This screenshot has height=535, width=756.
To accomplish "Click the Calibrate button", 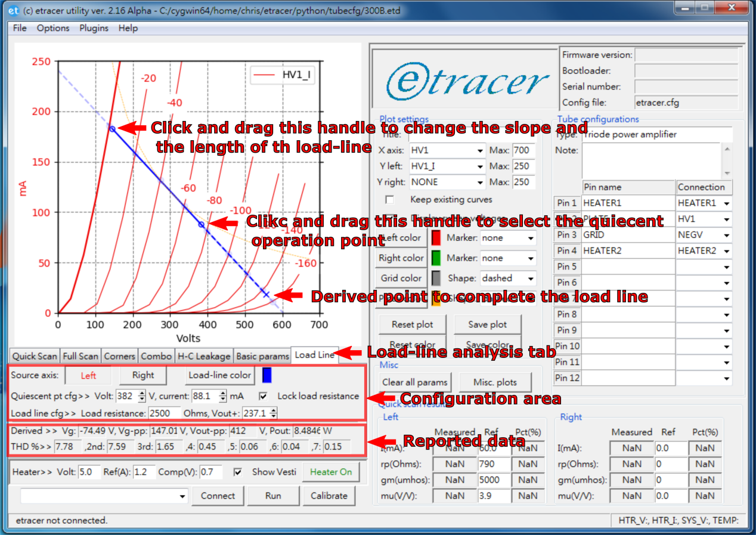I will [329, 496].
